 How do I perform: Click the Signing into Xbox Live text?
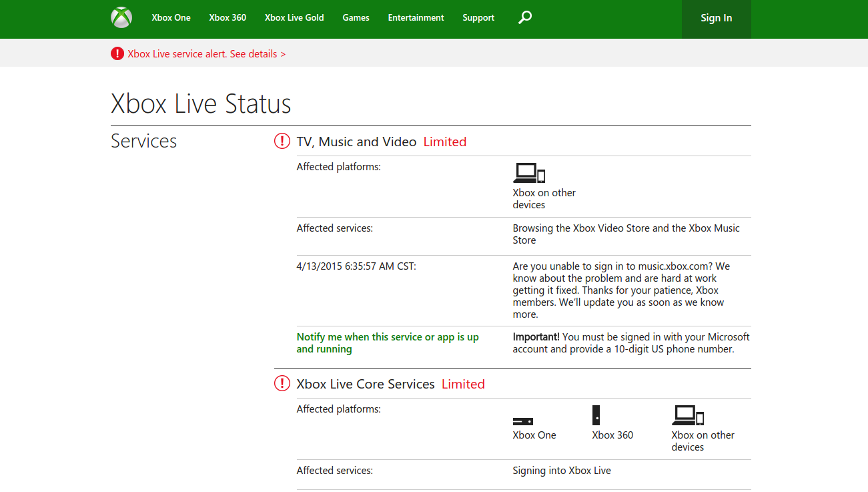[x=562, y=471]
